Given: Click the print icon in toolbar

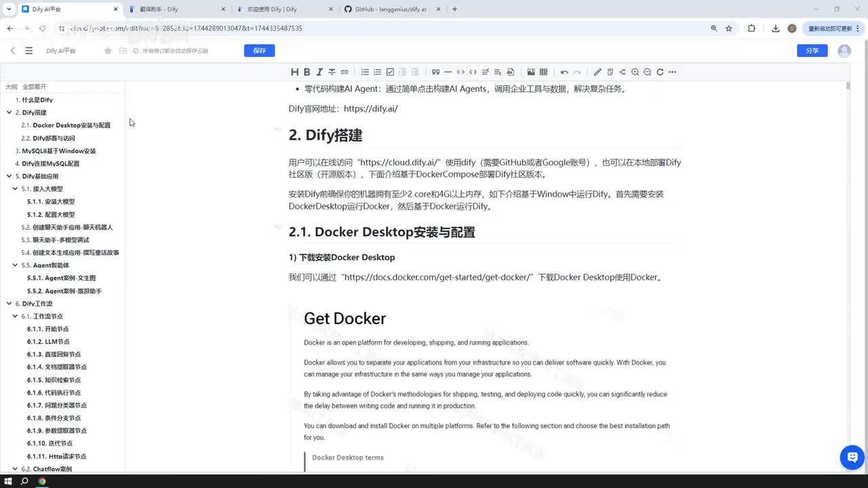Looking at the screenshot, I should point(511,72).
